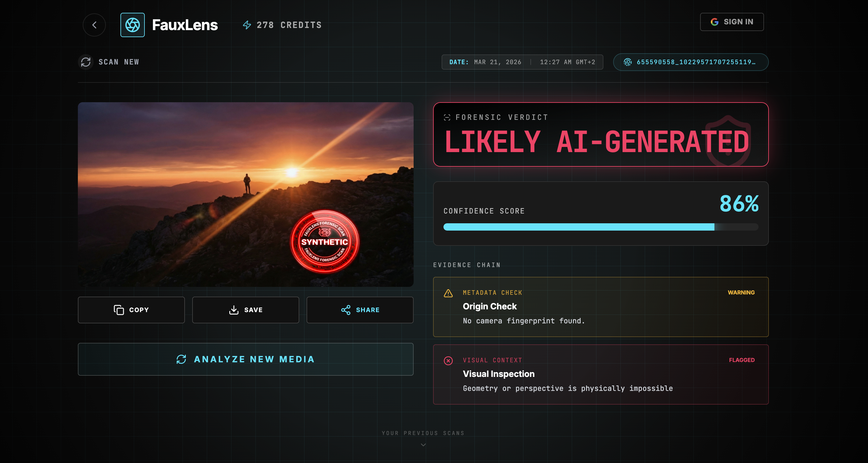The image size is (868, 463).
Task: Click the back arrow button
Action: [94, 25]
